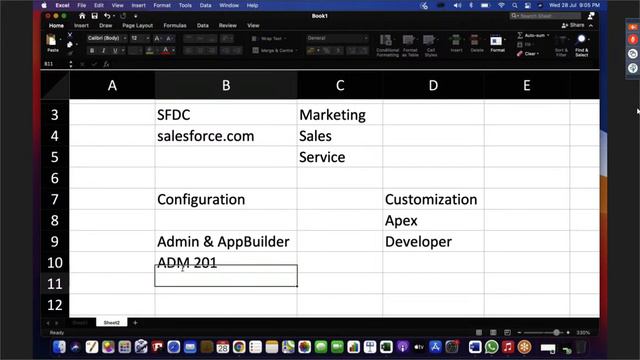Click the Cut scissors icon
This screenshot has height=360, width=640.
[70, 35]
